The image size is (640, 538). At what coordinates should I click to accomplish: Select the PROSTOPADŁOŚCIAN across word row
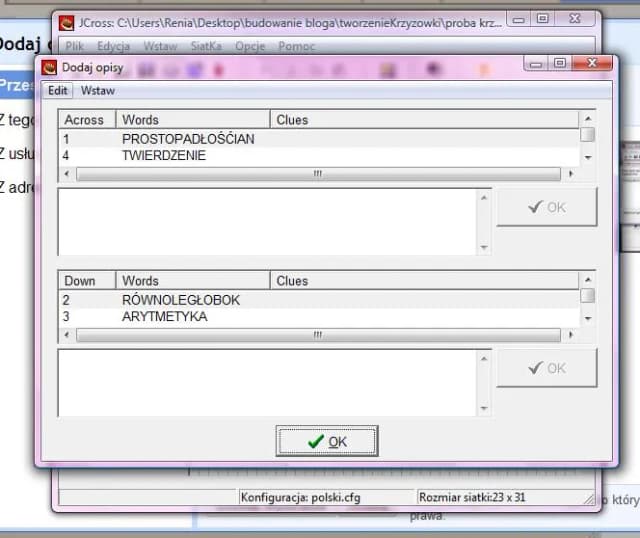coord(188,139)
